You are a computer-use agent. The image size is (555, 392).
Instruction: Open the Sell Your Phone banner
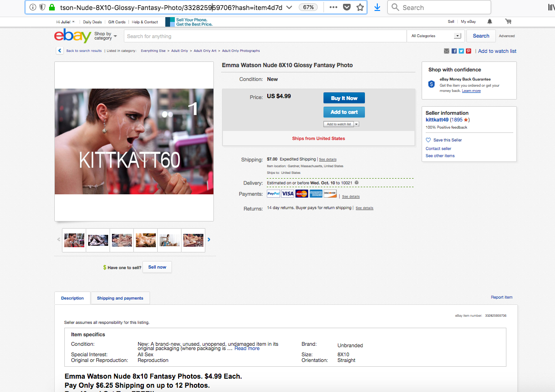[189, 22]
